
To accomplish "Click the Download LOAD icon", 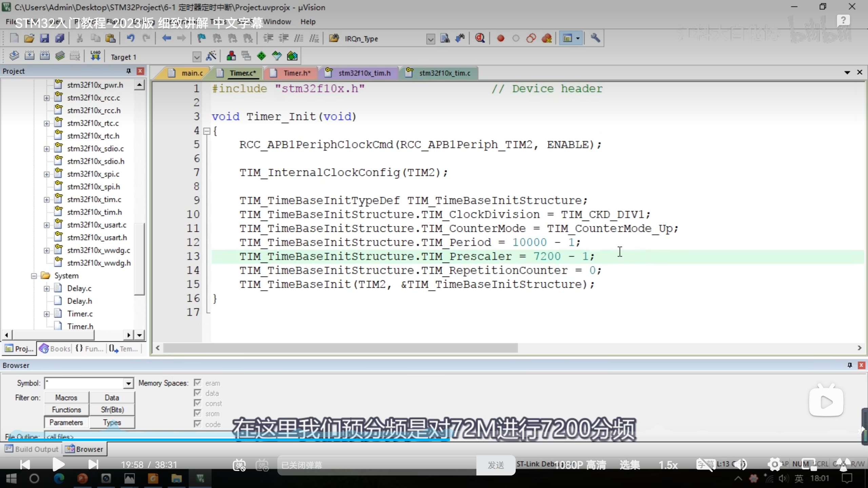I will [x=95, y=56].
